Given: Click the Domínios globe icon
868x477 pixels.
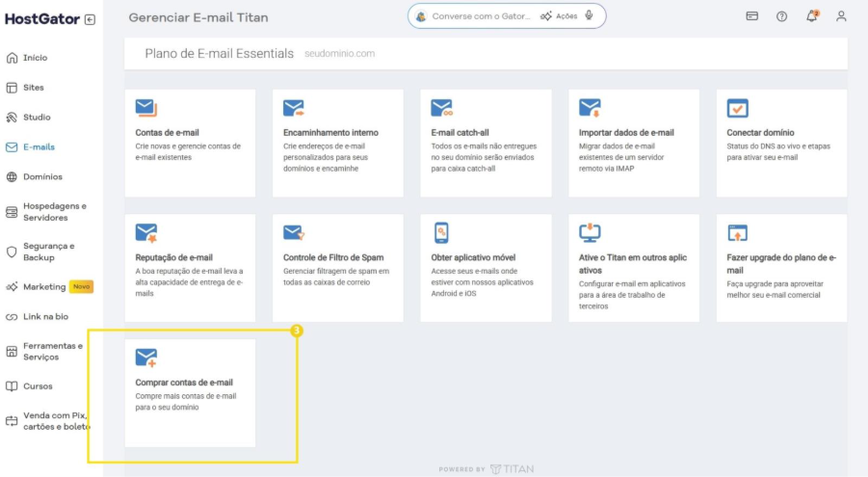Looking at the screenshot, I should coord(12,177).
